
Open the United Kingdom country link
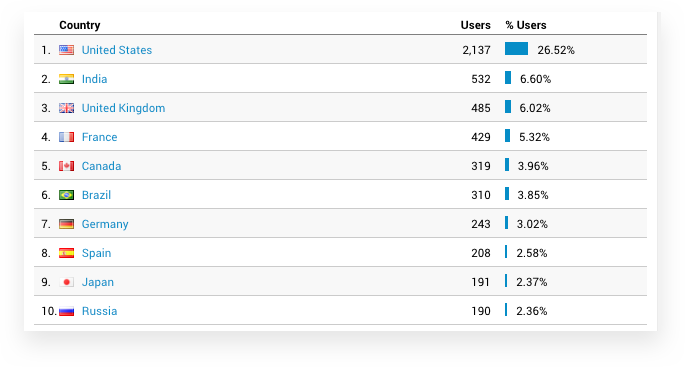[123, 108]
